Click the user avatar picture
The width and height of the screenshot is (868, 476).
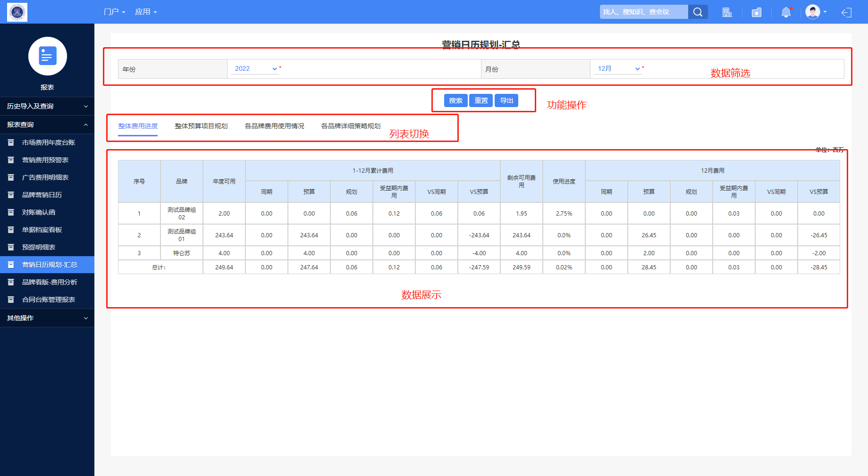pyautogui.click(x=812, y=12)
